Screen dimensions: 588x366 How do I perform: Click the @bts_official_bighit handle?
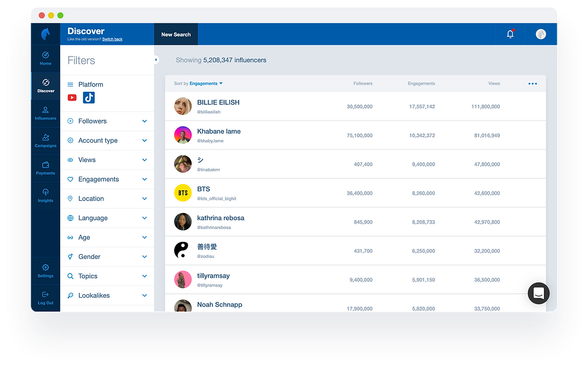(x=217, y=198)
